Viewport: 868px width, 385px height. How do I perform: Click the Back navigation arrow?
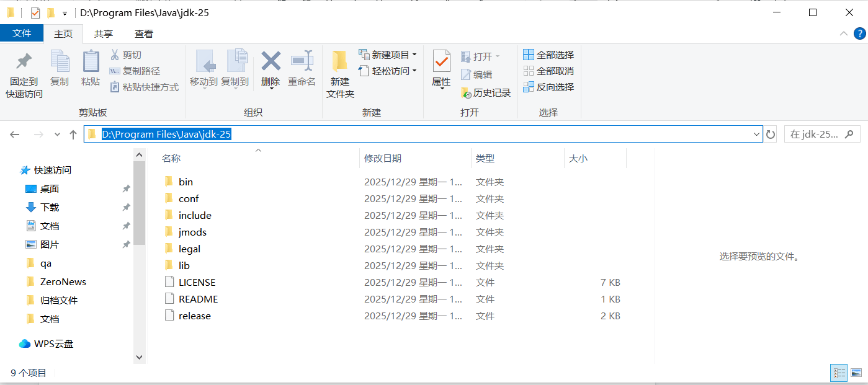coord(15,134)
